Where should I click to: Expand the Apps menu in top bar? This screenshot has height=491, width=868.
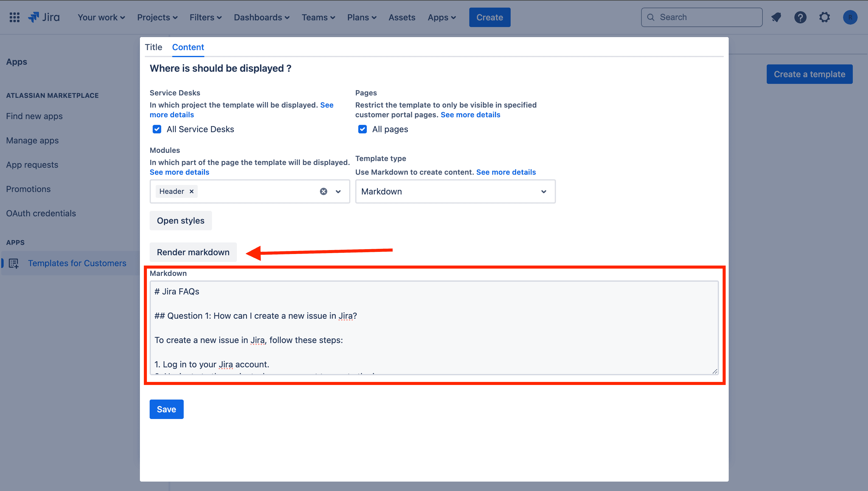coord(442,17)
